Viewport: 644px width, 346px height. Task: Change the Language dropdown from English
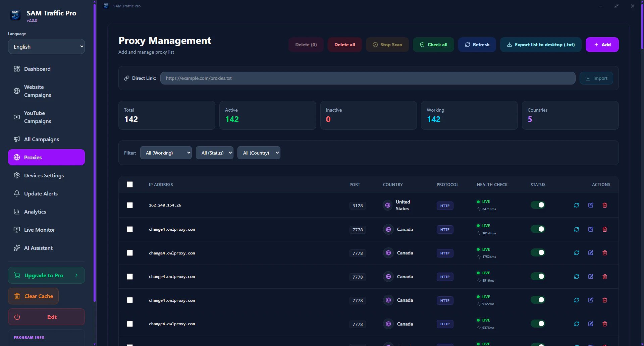[x=46, y=47]
